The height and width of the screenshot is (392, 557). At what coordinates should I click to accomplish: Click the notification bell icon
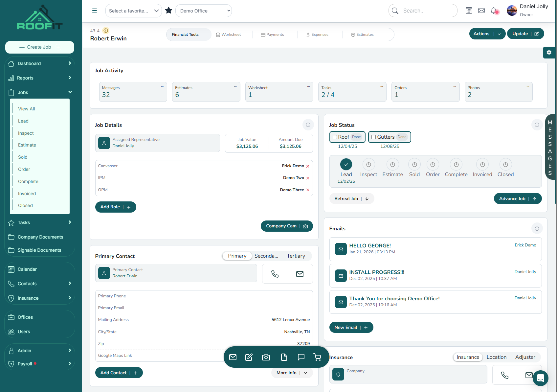[x=494, y=11]
